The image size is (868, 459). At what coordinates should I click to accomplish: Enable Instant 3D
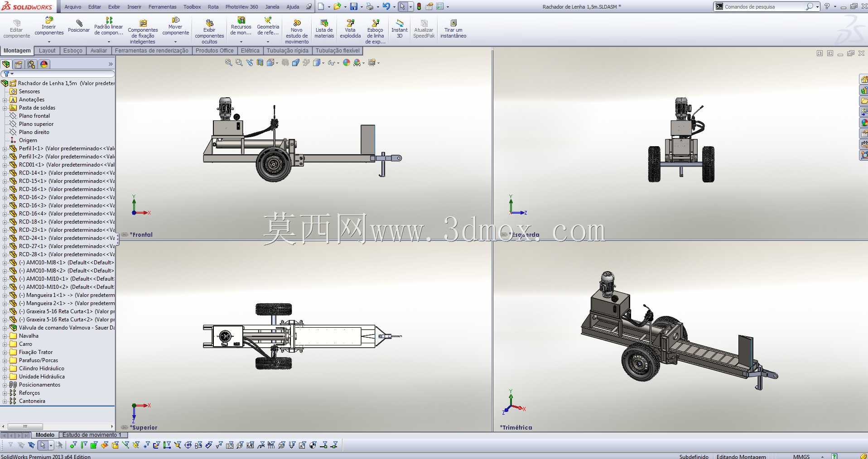click(400, 29)
